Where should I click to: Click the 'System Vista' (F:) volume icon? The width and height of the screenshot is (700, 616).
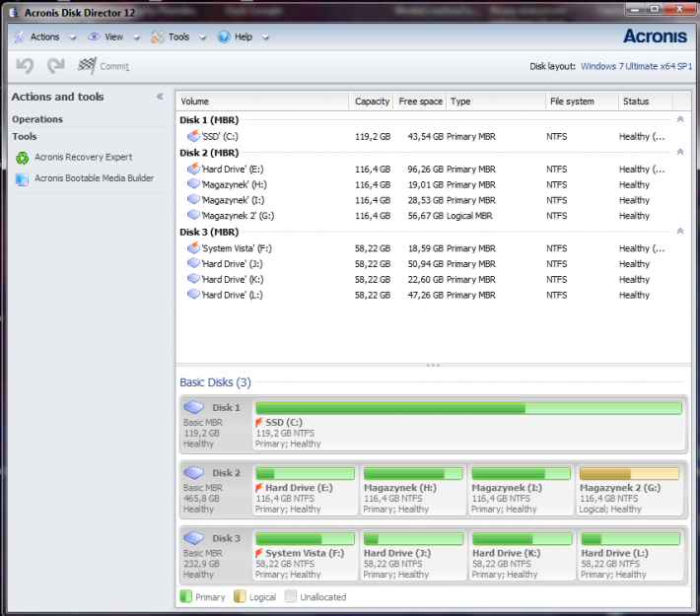coord(193,247)
